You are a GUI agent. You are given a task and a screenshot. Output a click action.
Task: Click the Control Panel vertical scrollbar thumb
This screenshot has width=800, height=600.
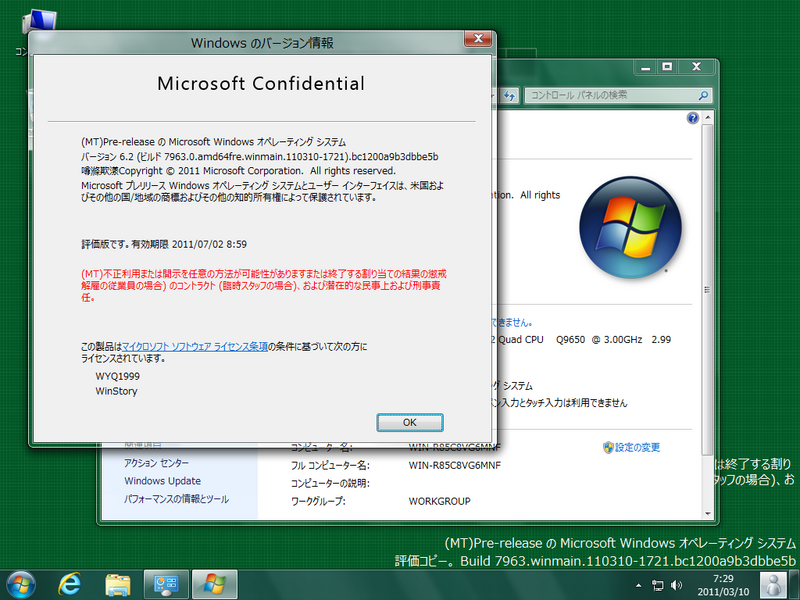pyautogui.click(x=707, y=290)
